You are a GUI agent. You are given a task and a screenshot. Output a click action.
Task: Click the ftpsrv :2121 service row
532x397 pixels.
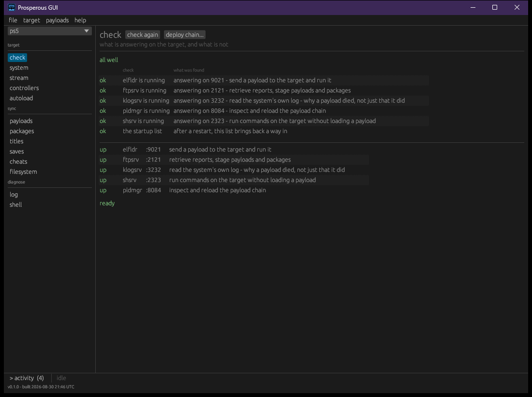click(x=234, y=160)
